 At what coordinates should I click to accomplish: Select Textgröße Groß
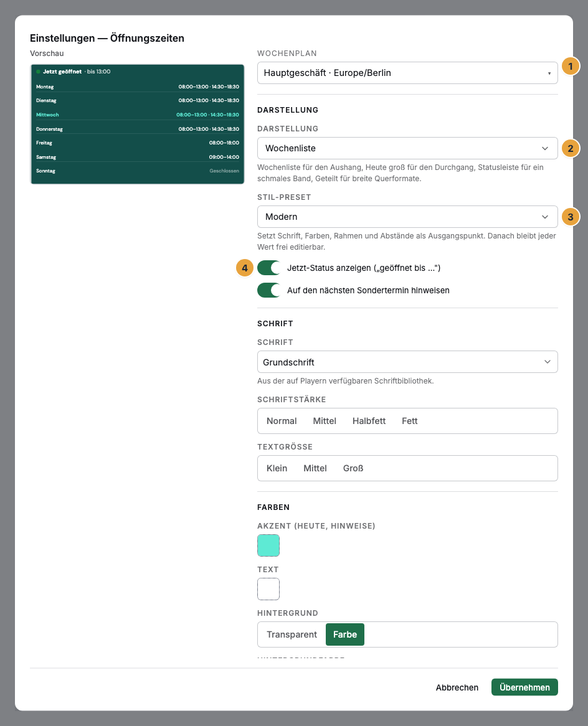pyautogui.click(x=353, y=468)
